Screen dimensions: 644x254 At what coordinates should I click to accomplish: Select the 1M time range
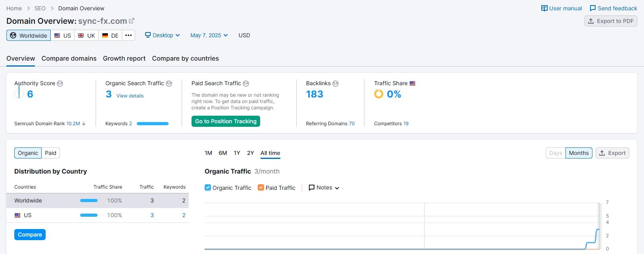pos(208,153)
